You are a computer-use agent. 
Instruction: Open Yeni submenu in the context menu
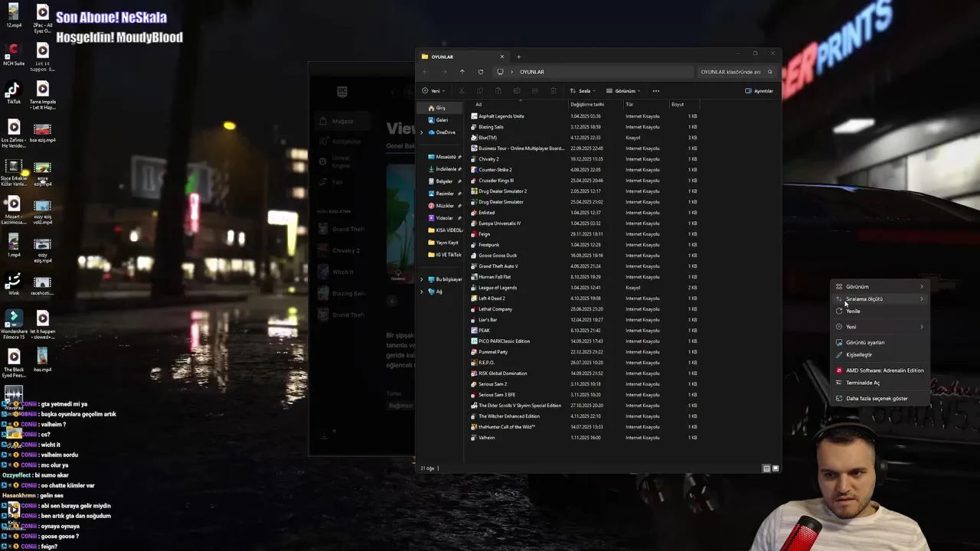(880, 327)
